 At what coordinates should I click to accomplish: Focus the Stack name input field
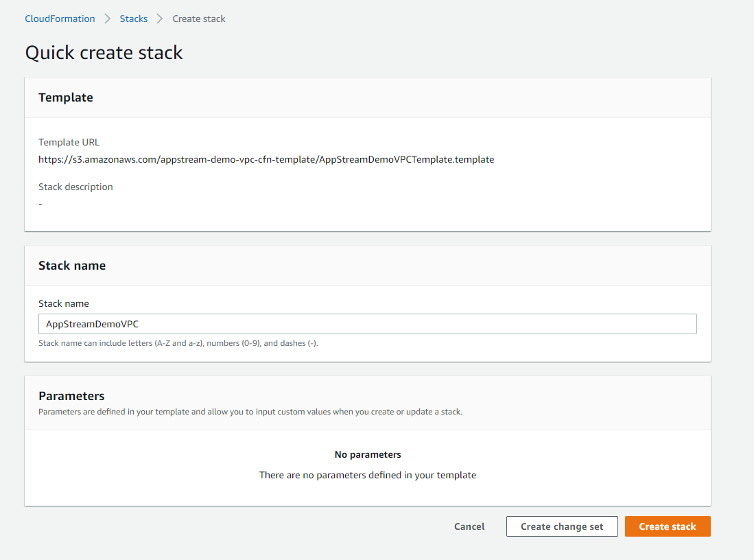click(x=367, y=324)
